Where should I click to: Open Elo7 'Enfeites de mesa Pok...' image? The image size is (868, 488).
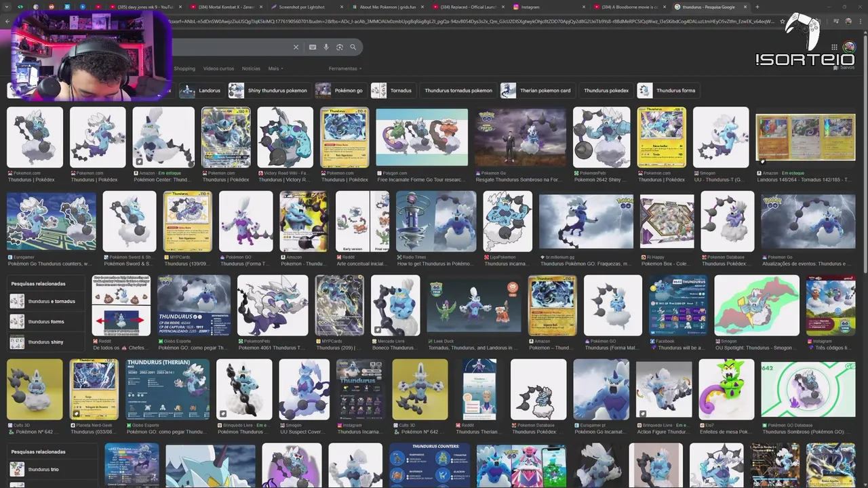point(726,389)
